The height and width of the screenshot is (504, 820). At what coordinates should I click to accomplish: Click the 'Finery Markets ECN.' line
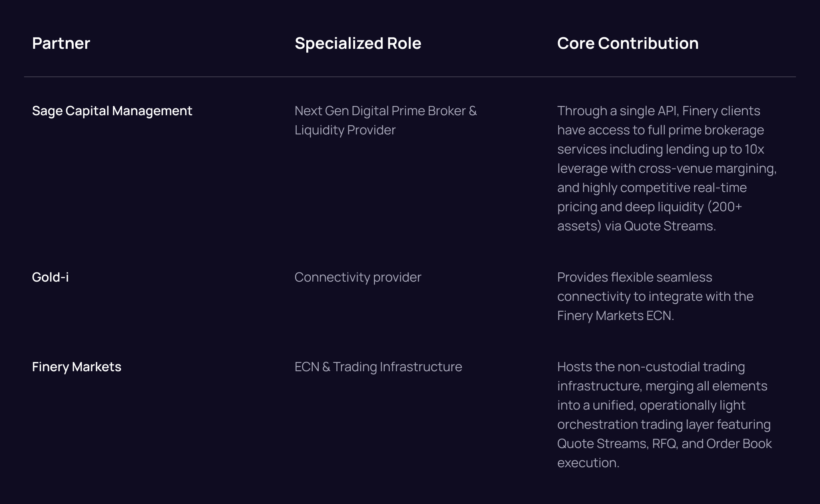point(615,316)
